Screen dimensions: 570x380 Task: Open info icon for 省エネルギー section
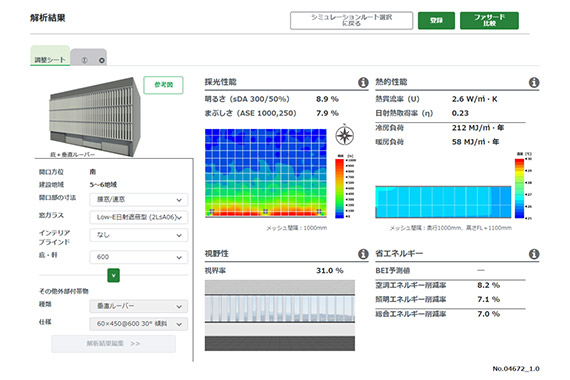click(x=534, y=254)
